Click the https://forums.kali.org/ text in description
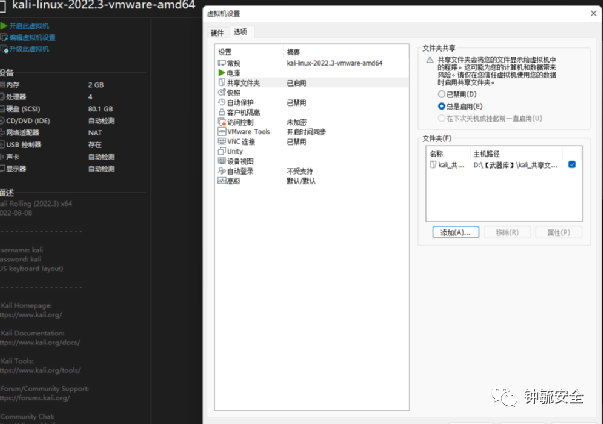 35,398
